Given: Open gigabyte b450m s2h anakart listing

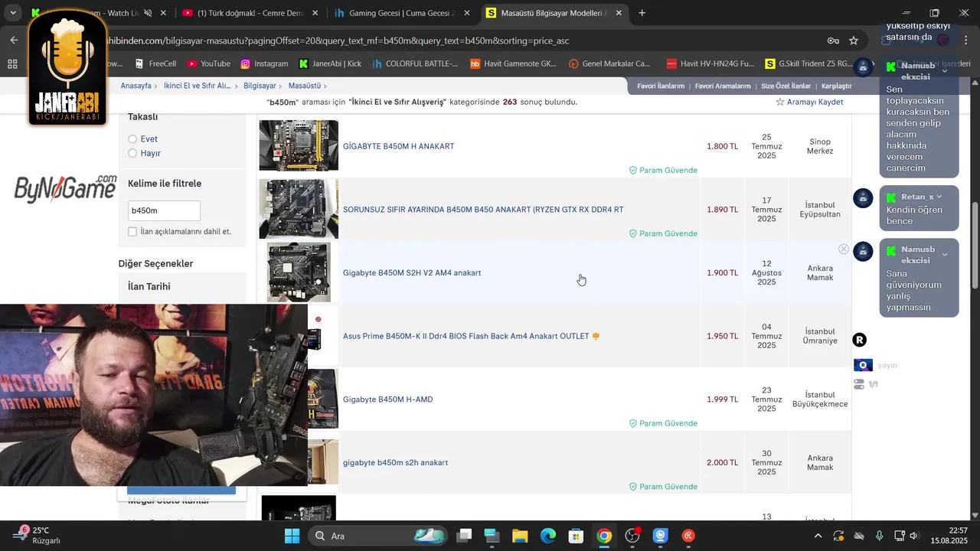Looking at the screenshot, I should pyautogui.click(x=395, y=462).
